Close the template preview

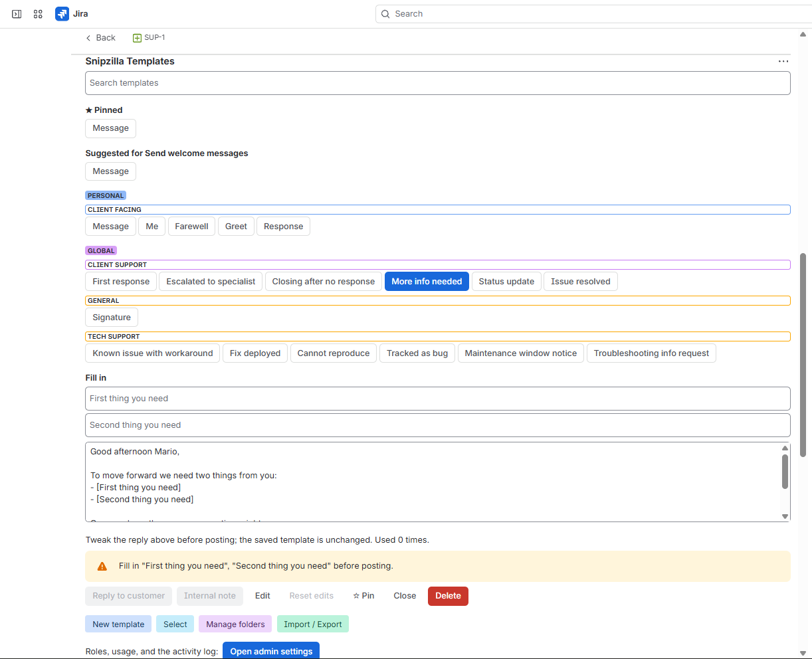[x=405, y=596]
